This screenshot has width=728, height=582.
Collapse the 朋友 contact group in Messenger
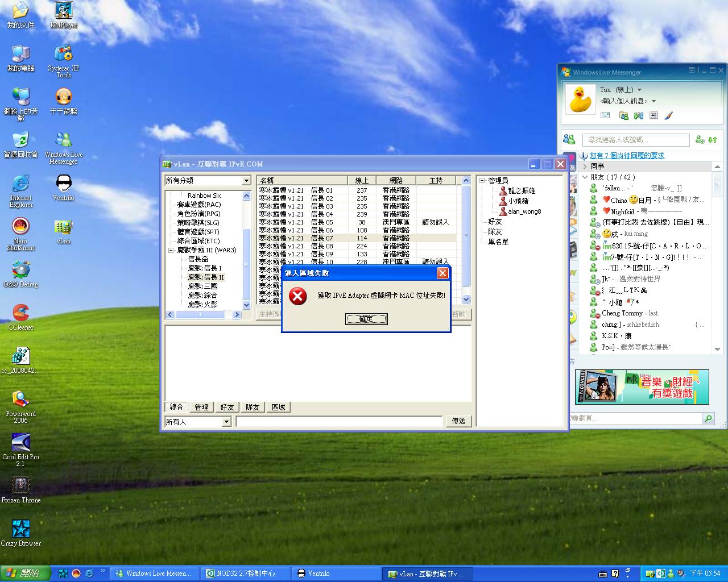(x=585, y=177)
